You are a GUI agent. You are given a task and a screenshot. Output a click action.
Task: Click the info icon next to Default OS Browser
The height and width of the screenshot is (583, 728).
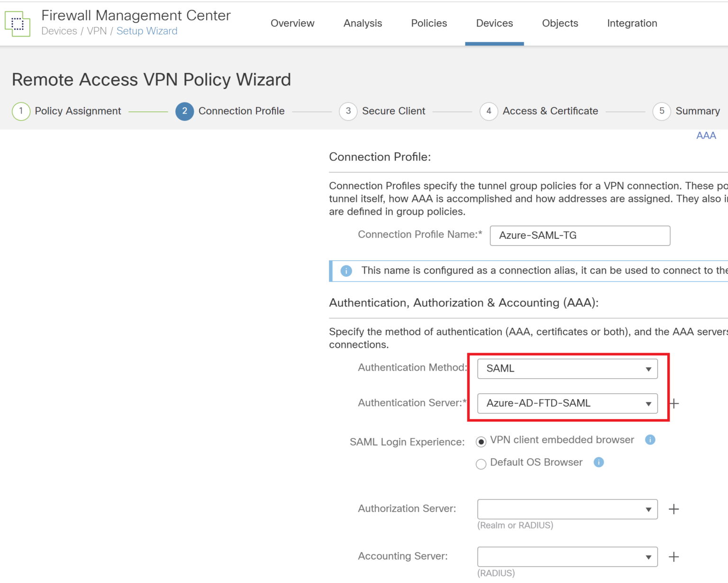click(x=598, y=462)
